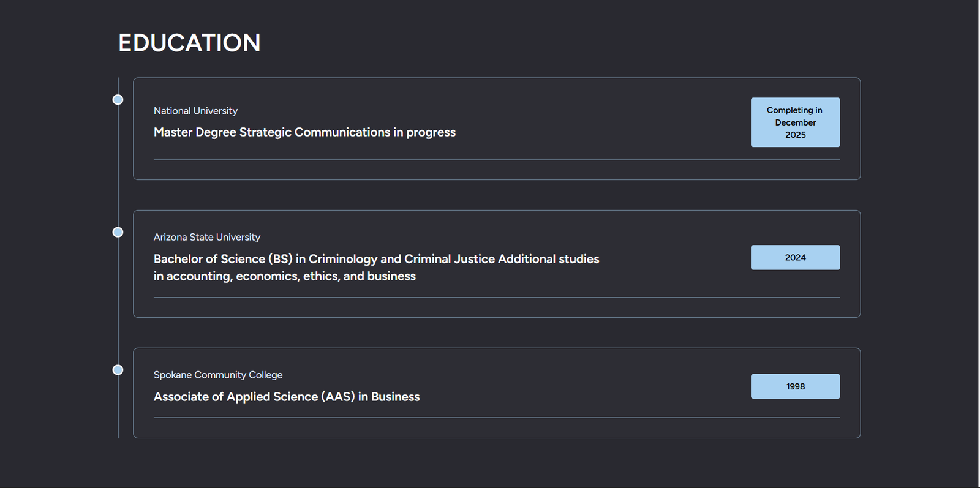
Task: Click the vertical timeline line between last two dots
Action: (x=118, y=300)
